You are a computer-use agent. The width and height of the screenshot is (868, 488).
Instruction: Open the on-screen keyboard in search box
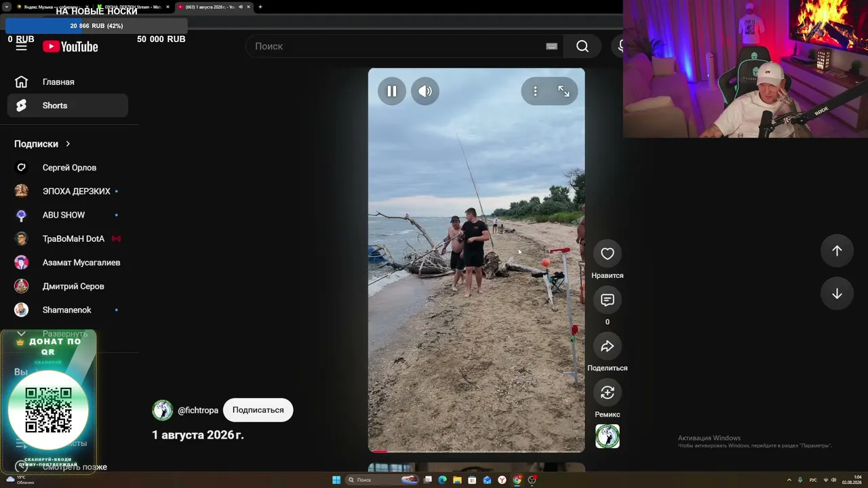tap(551, 46)
